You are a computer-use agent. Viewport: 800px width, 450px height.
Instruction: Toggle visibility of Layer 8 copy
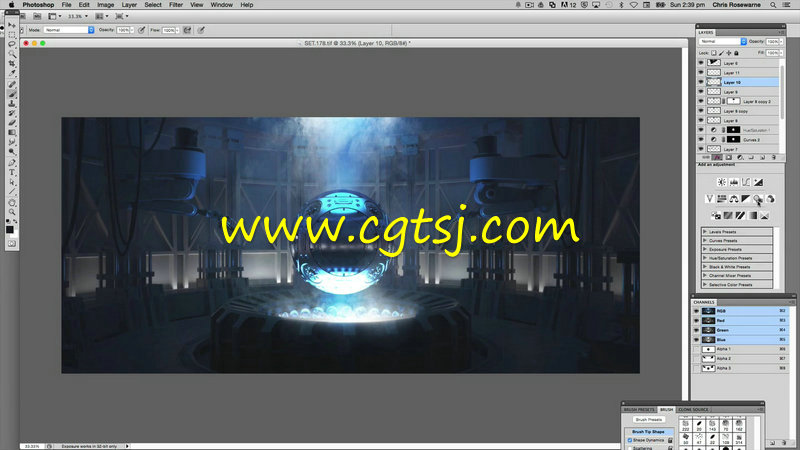click(701, 111)
